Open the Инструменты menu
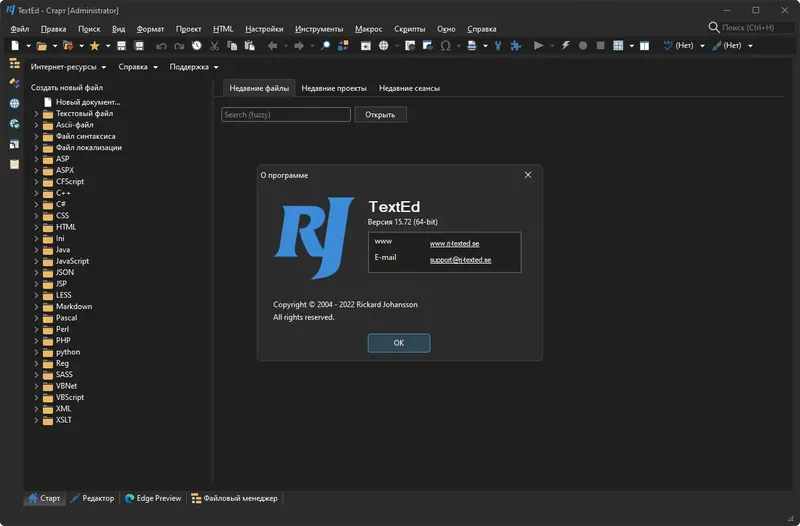Viewport: 800px width, 526px height. (319, 29)
